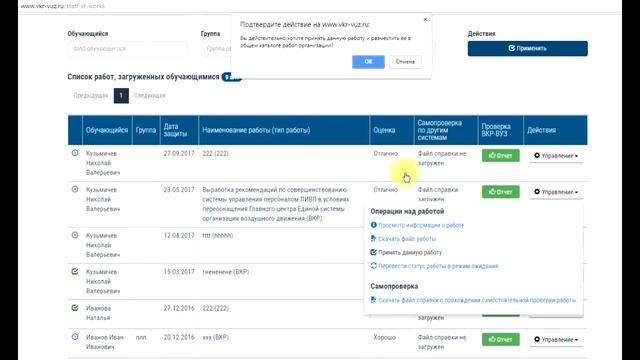Image resolution: width=640 pixels, height=360 pixels.
Task: Open Отчет for work dated 23.05.2017
Action: (500, 192)
